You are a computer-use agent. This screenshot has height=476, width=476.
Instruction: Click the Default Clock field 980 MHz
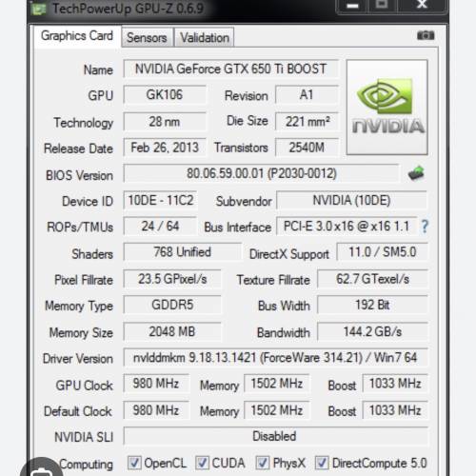point(156,410)
